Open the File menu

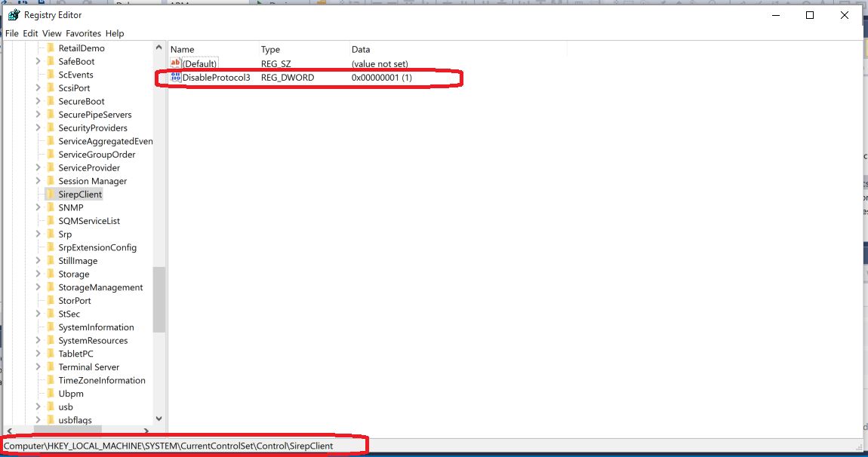tap(11, 33)
